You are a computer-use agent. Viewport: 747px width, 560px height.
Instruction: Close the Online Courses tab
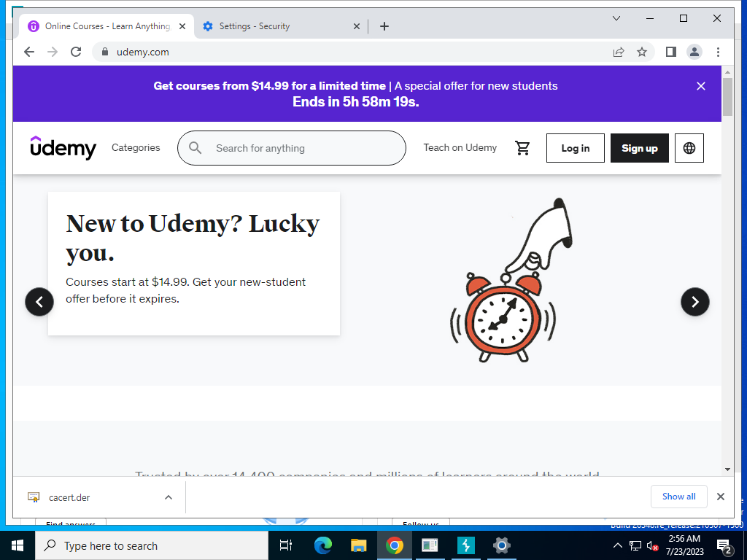point(182,26)
